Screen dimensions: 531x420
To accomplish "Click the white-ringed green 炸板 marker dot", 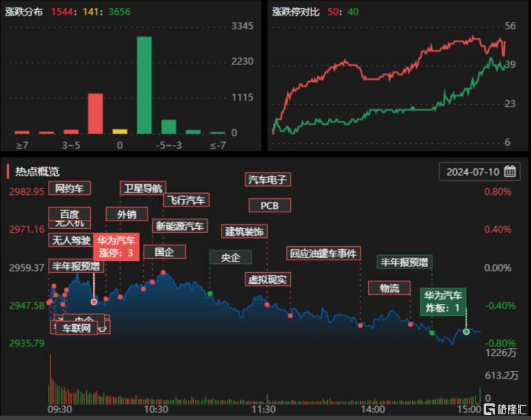I will click(466, 332).
